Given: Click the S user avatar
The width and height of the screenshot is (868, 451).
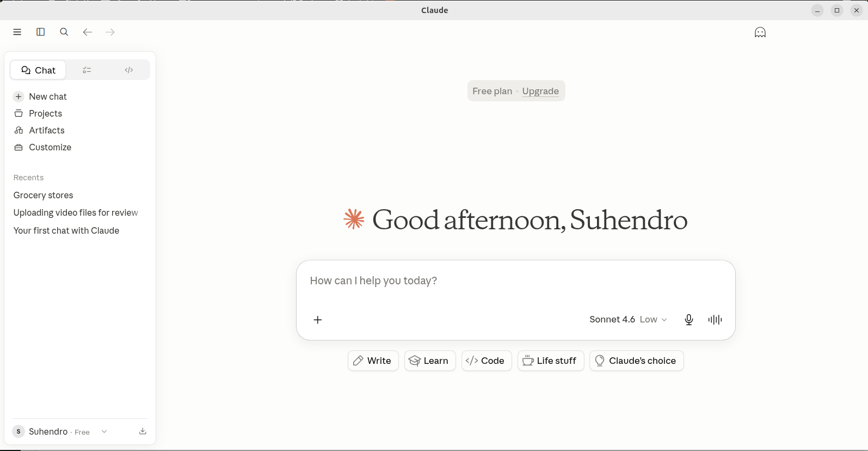Looking at the screenshot, I should pos(19,431).
